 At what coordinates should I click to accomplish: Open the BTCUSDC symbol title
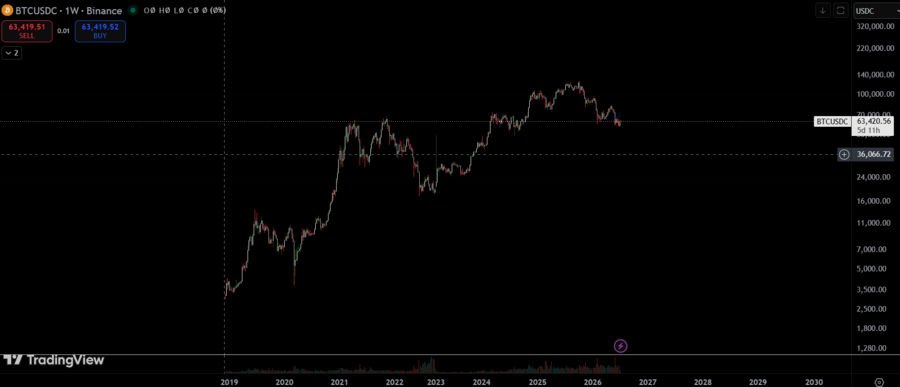tap(68, 10)
